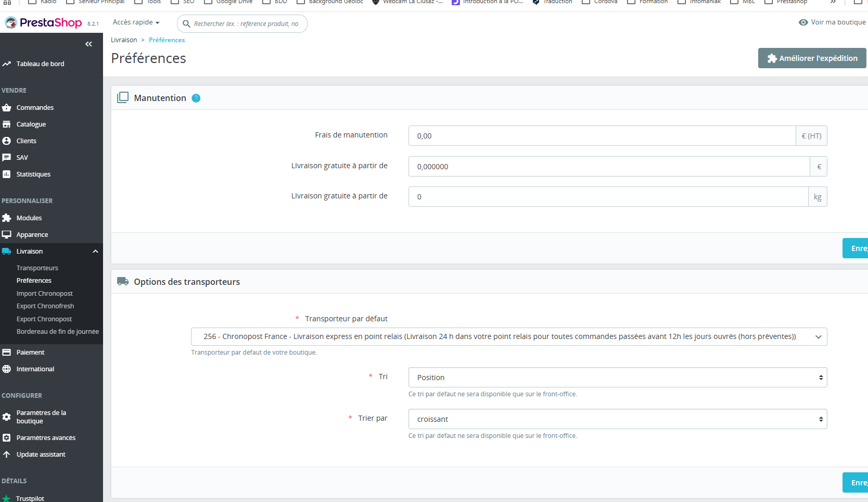
Task: Open the Statistiques menu
Action: click(33, 174)
